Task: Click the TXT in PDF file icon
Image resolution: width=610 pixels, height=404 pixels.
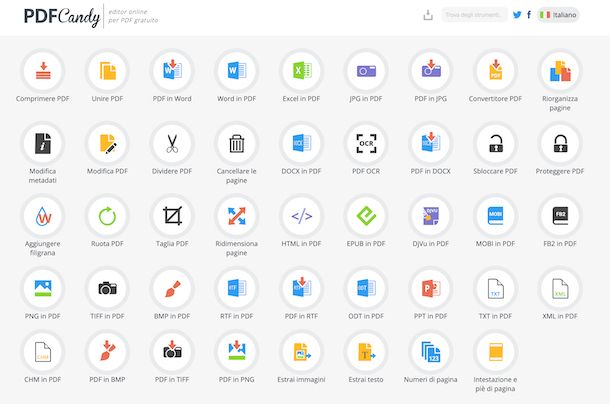Action: pyautogui.click(x=495, y=288)
